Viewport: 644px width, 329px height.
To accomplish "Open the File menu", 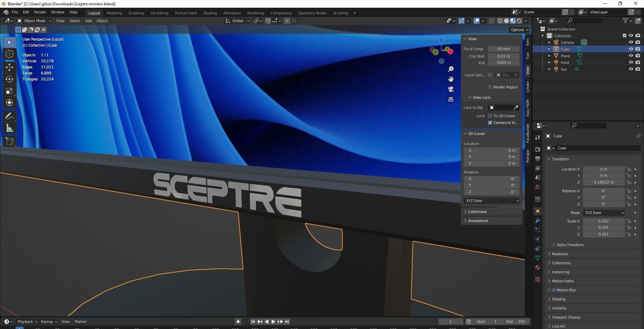I will 15,12.
